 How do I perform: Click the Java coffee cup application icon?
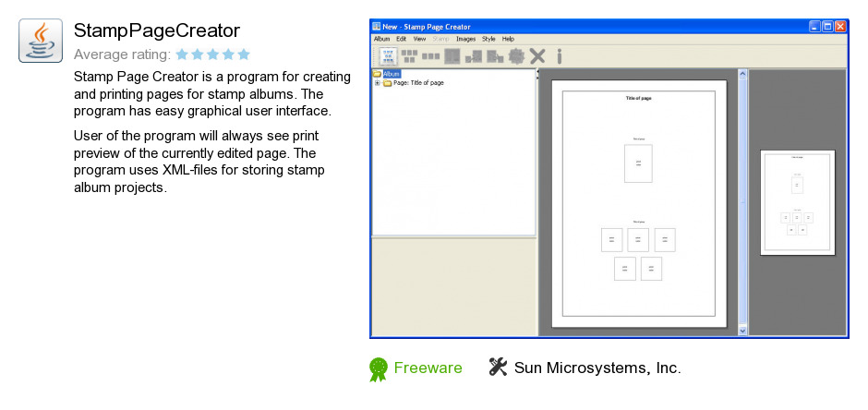tap(41, 41)
